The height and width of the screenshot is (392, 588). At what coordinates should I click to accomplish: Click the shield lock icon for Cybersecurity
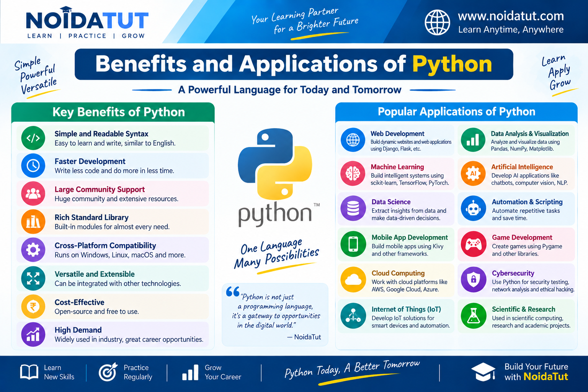click(474, 279)
